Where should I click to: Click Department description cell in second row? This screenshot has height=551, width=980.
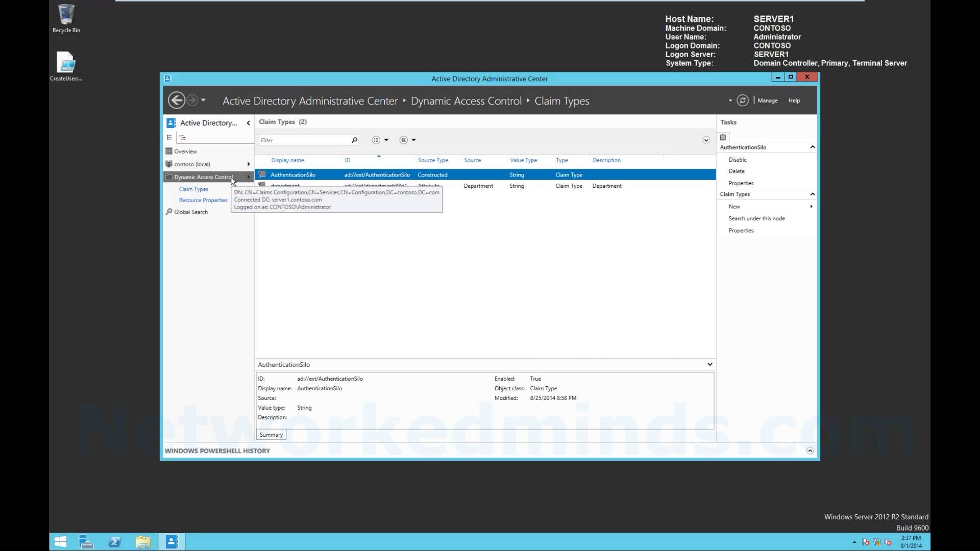pos(607,186)
